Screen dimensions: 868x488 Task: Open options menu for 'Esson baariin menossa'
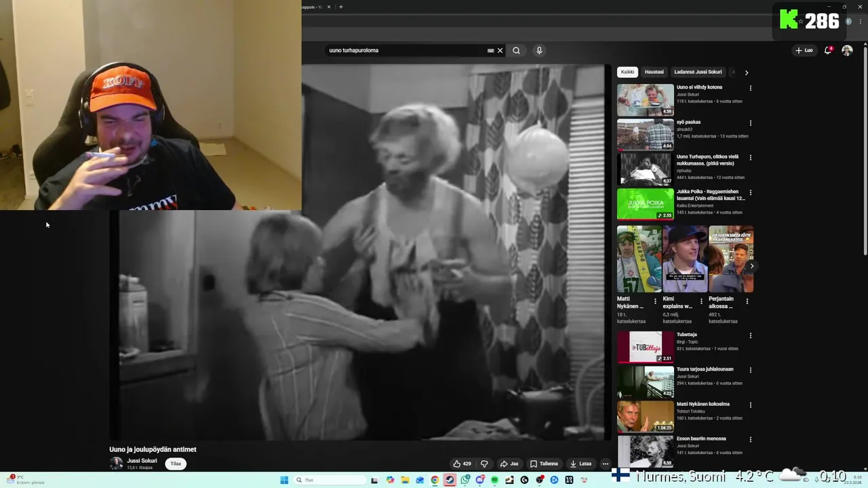click(x=750, y=440)
